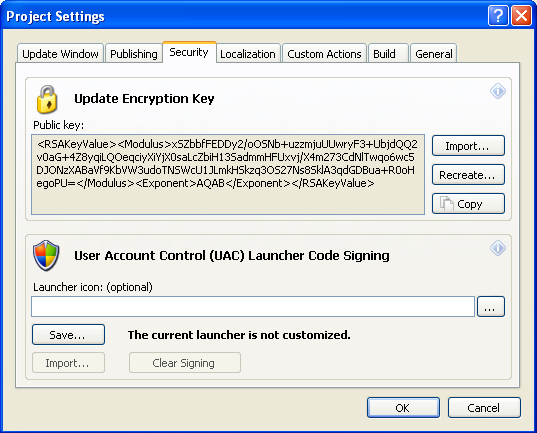Open the Update Window tab

[x=60, y=54]
